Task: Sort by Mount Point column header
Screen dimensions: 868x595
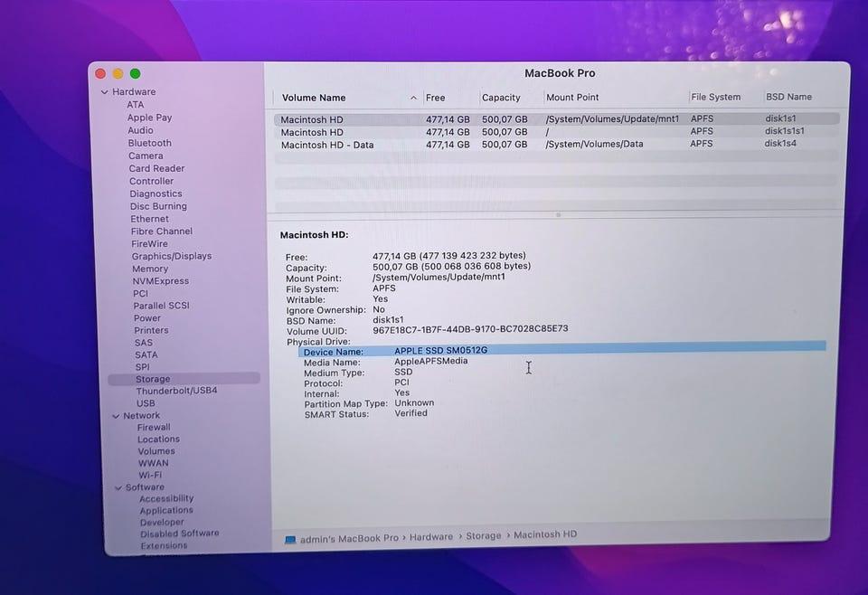Action: (x=572, y=98)
